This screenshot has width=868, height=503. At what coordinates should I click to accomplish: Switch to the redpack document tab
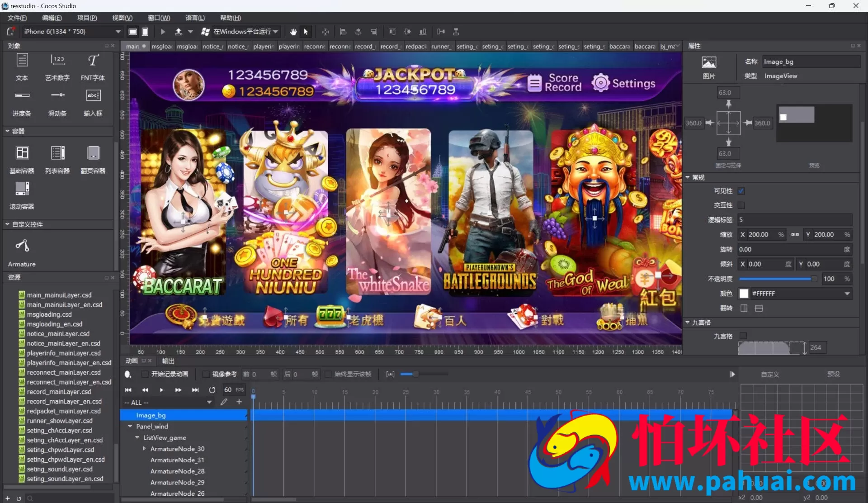[416, 46]
